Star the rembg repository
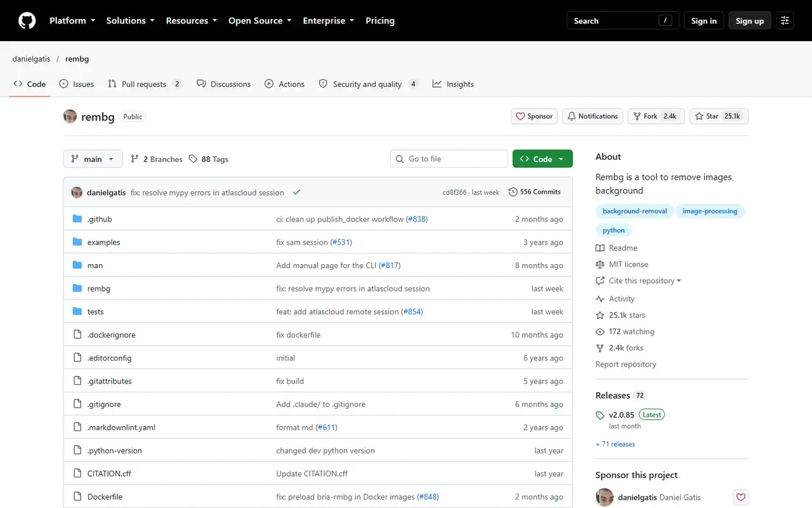Image resolution: width=812 pixels, height=508 pixels. tap(719, 116)
